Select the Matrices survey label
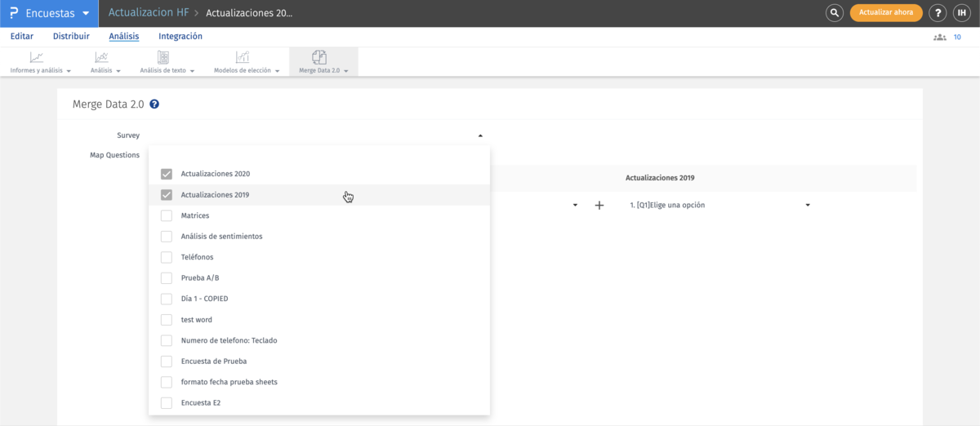The image size is (980, 426). 195,215
